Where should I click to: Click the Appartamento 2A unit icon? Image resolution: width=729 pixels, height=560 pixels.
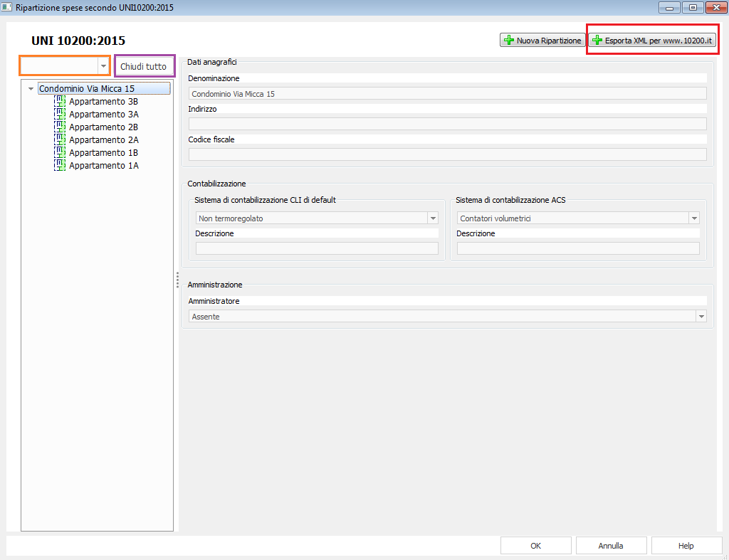pyautogui.click(x=60, y=140)
